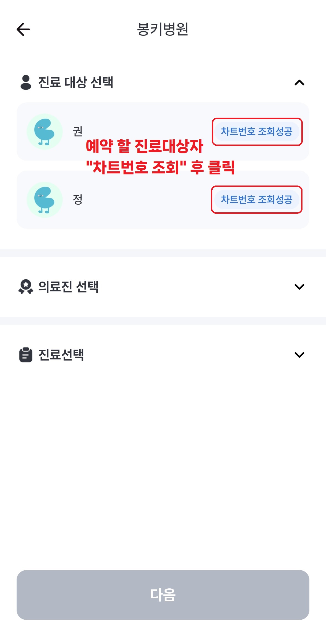Expand the 진료선택 section chevron

tap(299, 355)
